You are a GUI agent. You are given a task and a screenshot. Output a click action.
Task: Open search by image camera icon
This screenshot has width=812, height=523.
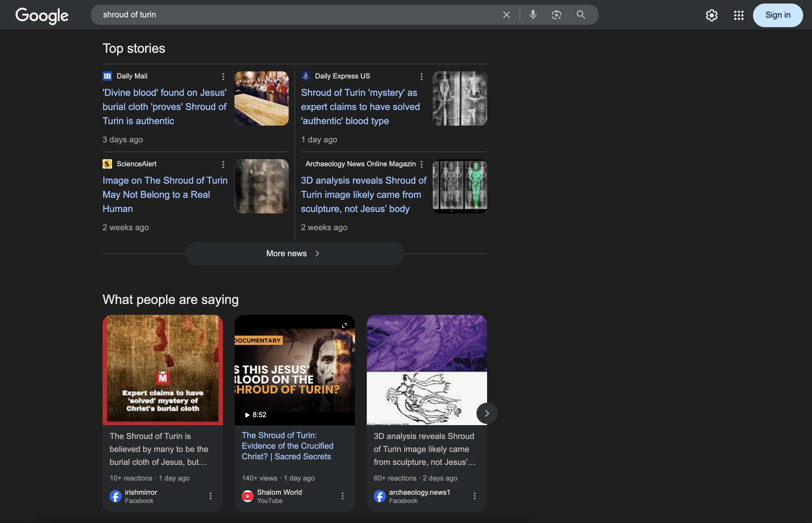coord(556,15)
